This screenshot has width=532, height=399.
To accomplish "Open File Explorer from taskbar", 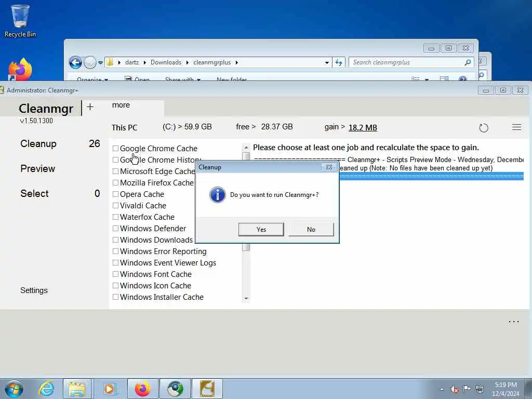I will pos(77,389).
